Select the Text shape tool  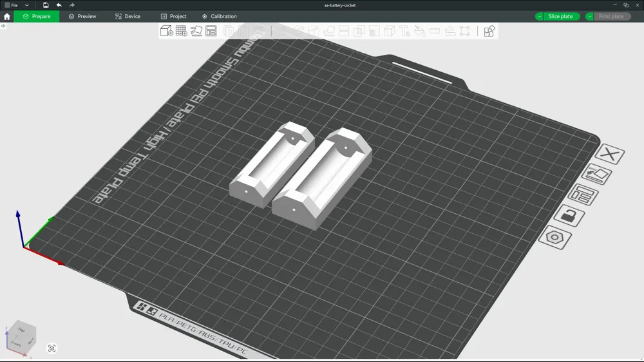(404, 31)
